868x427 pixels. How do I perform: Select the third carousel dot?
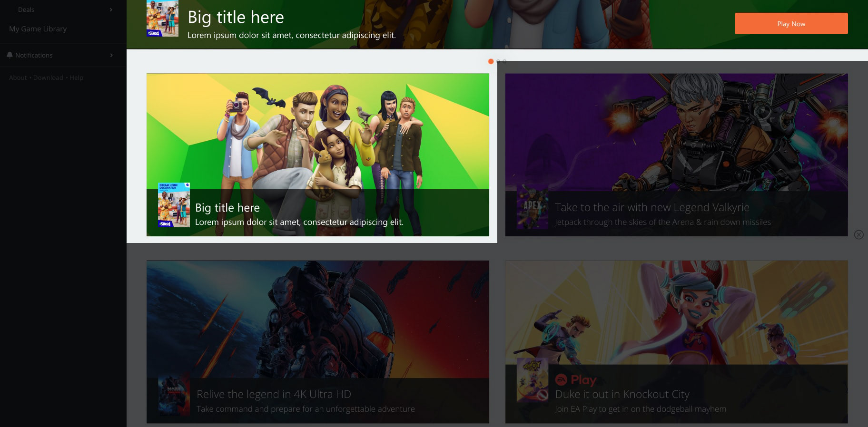(x=504, y=61)
